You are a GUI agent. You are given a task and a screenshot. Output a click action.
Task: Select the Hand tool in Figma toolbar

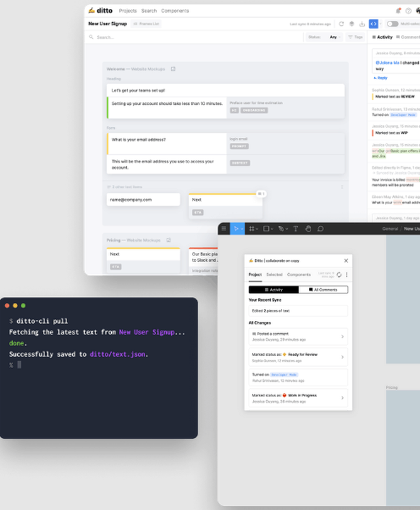click(308, 228)
